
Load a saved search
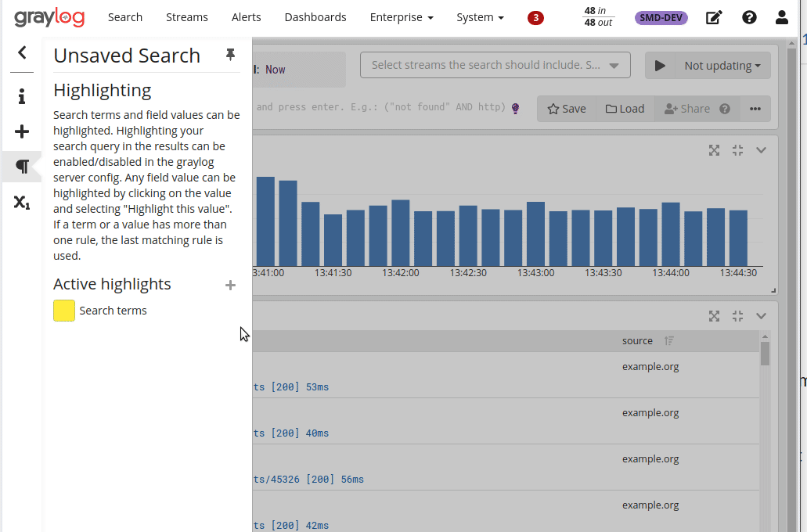point(625,109)
